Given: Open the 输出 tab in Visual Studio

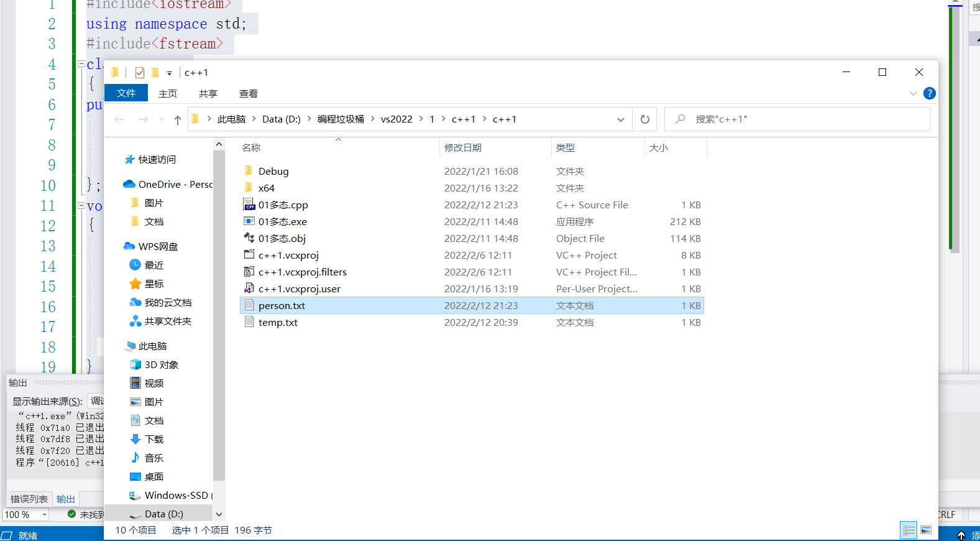Looking at the screenshot, I should (66, 499).
